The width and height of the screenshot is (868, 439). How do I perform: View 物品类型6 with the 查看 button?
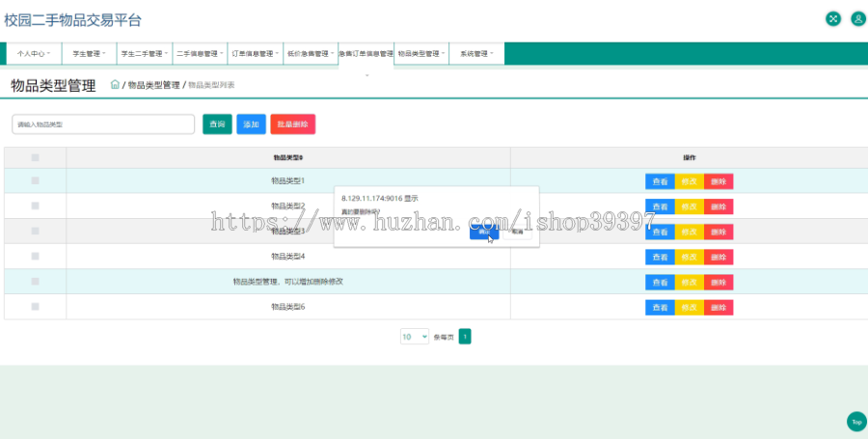660,307
